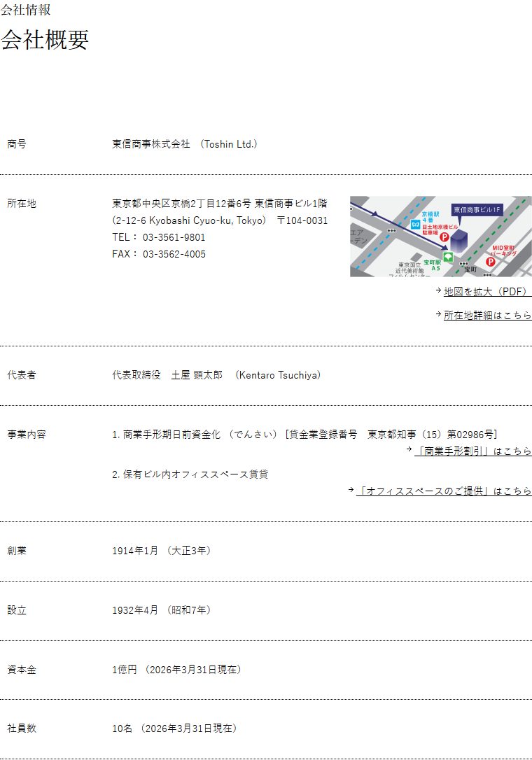Click the 商号 row label
The width and height of the screenshot is (532, 760).
pos(17,144)
